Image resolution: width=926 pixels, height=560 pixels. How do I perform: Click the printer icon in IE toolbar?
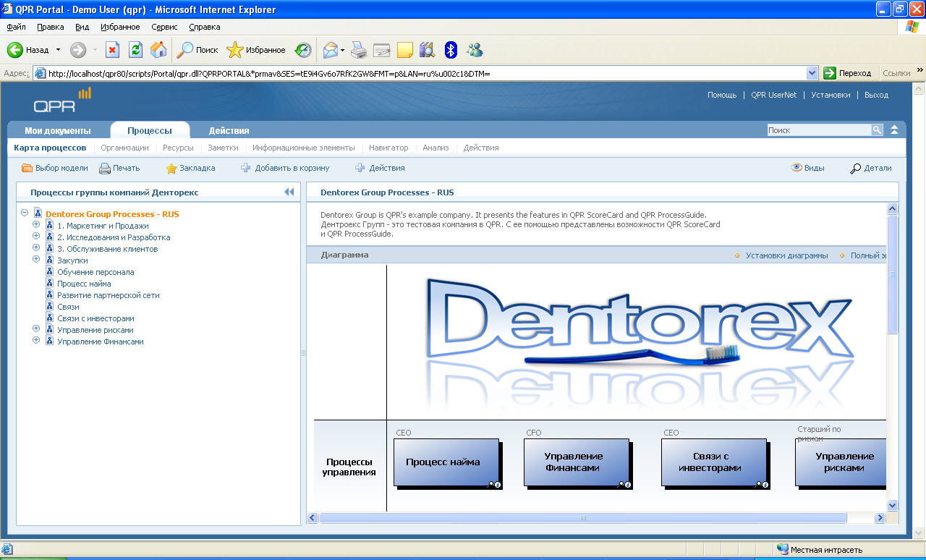pyautogui.click(x=359, y=50)
